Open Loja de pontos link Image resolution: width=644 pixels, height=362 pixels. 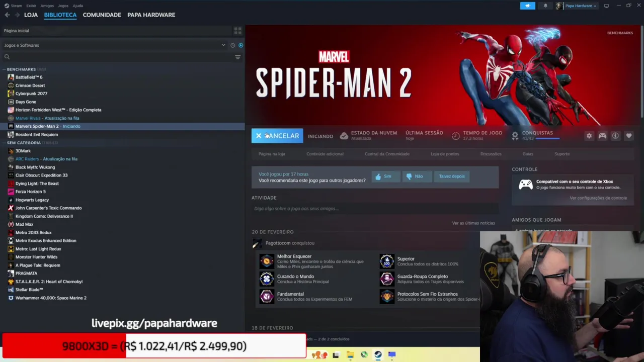click(445, 154)
